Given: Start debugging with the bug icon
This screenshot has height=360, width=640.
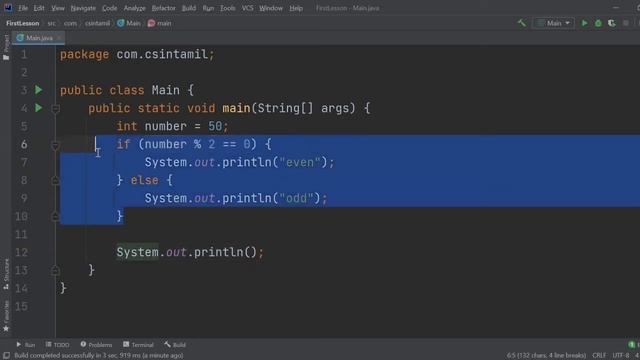Looking at the screenshot, I should (x=598, y=23).
